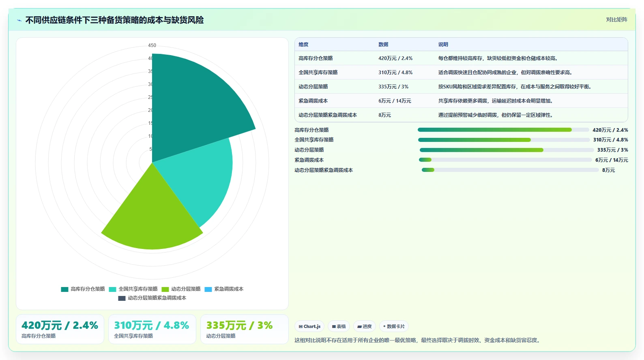This screenshot has height=360, width=644.
Task: Click the 335万元 / 3% stat card
Action: click(x=244, y=329)
